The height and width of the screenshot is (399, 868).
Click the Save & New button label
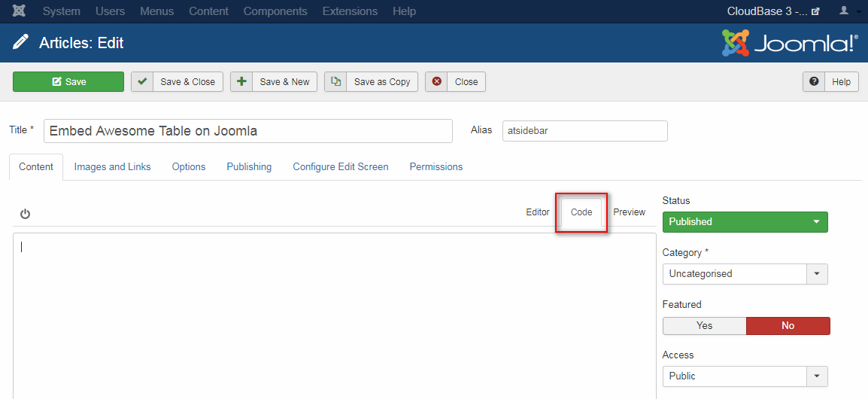(x=284, y=82)
